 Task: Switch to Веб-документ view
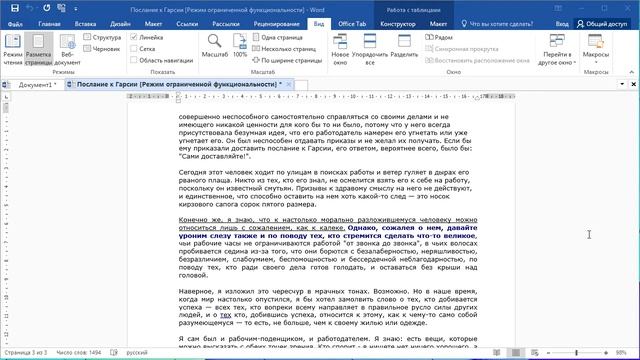tap(67, 50)
